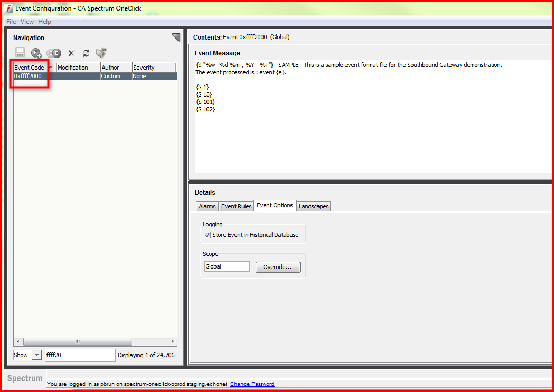Click the Copy Event double-E icon
This screenshot has width=554, height=392.
(x=54, y=53)
